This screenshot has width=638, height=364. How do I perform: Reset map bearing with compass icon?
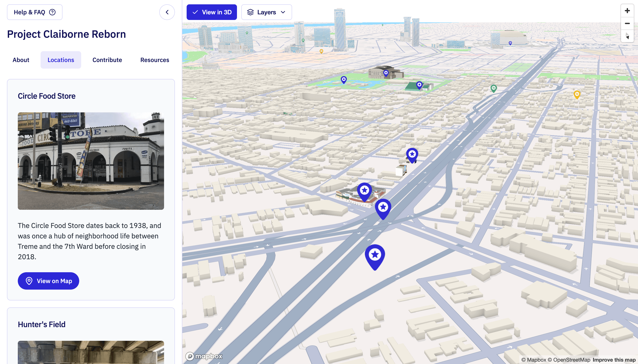click(627, 36)
